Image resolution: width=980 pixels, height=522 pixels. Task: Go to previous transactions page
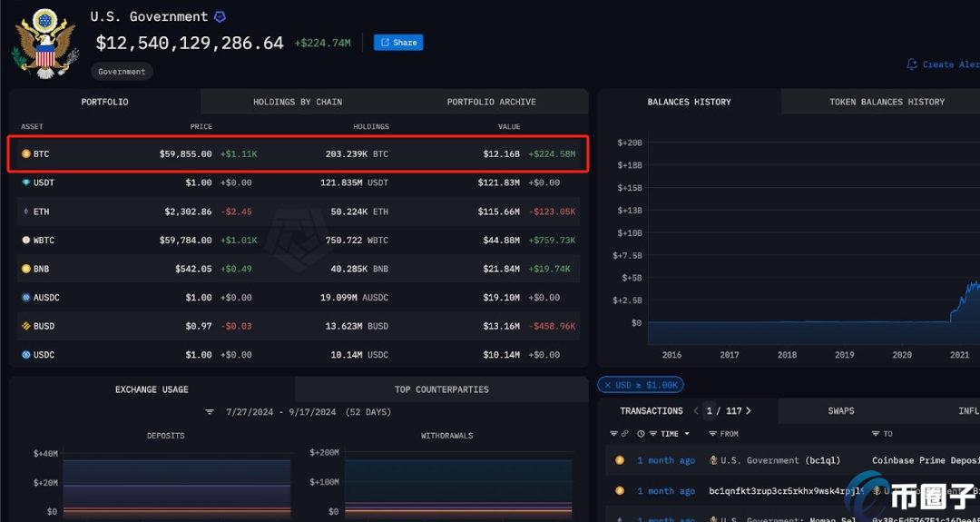(696, 411)
